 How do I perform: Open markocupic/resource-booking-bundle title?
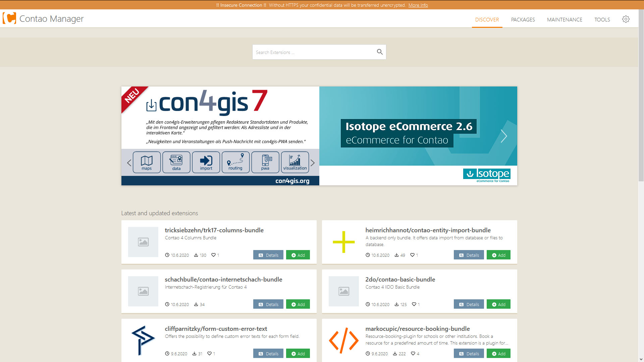click(418, 328)
